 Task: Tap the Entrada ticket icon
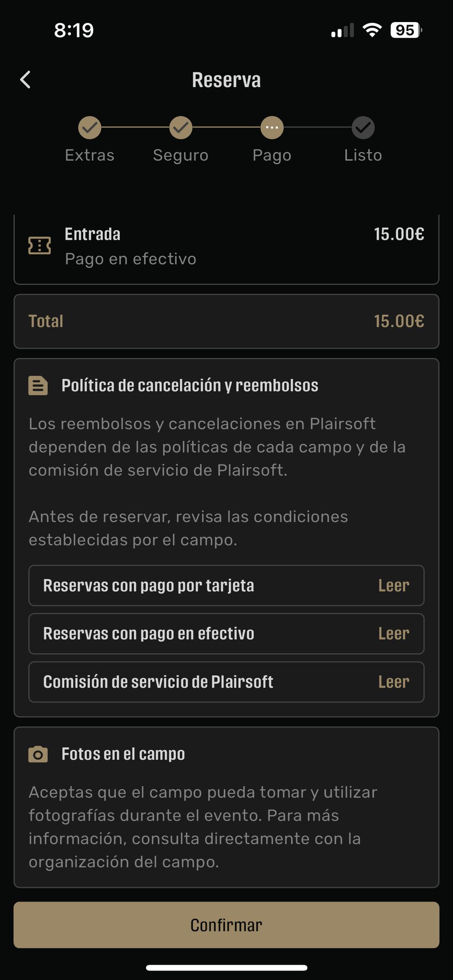(40, 246)
